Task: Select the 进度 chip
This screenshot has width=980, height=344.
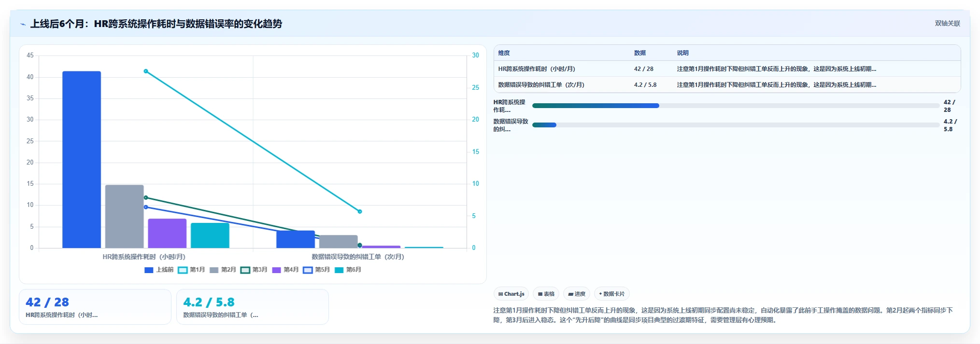Action: coord(577,294)
